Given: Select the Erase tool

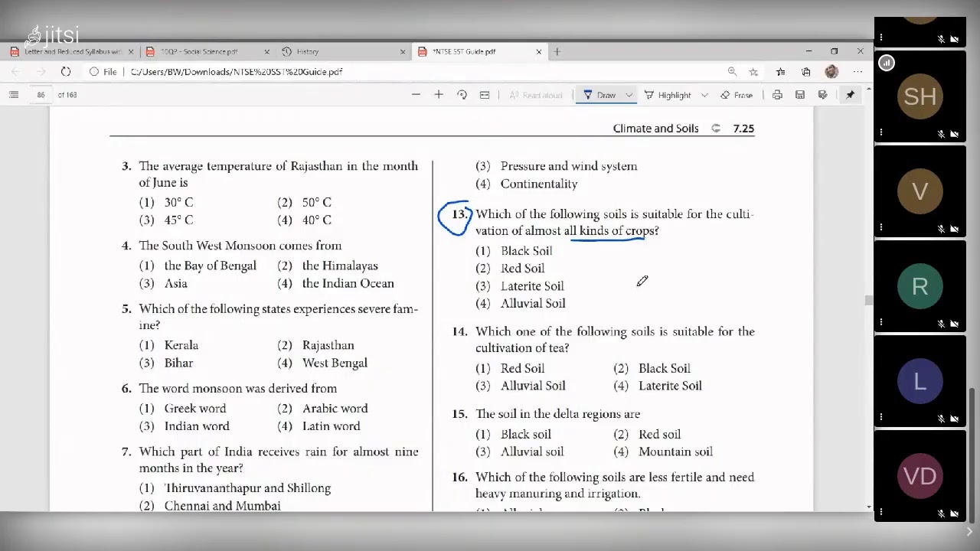Looking at the screenshot, I should 737,95.
